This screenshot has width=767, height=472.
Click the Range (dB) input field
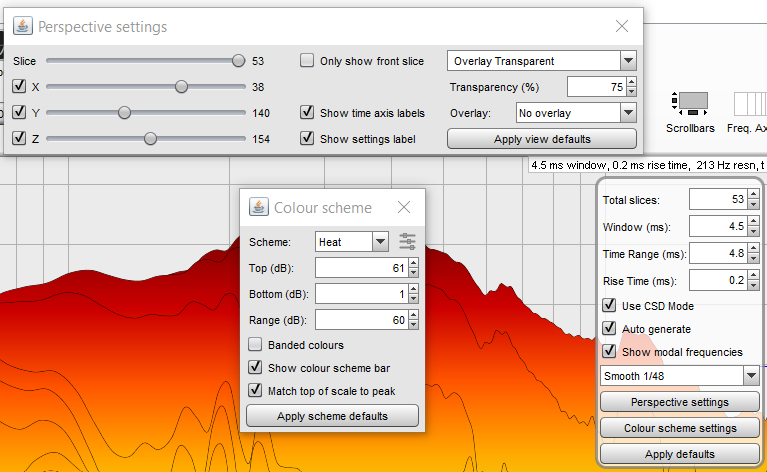click(x=362, y=320)
